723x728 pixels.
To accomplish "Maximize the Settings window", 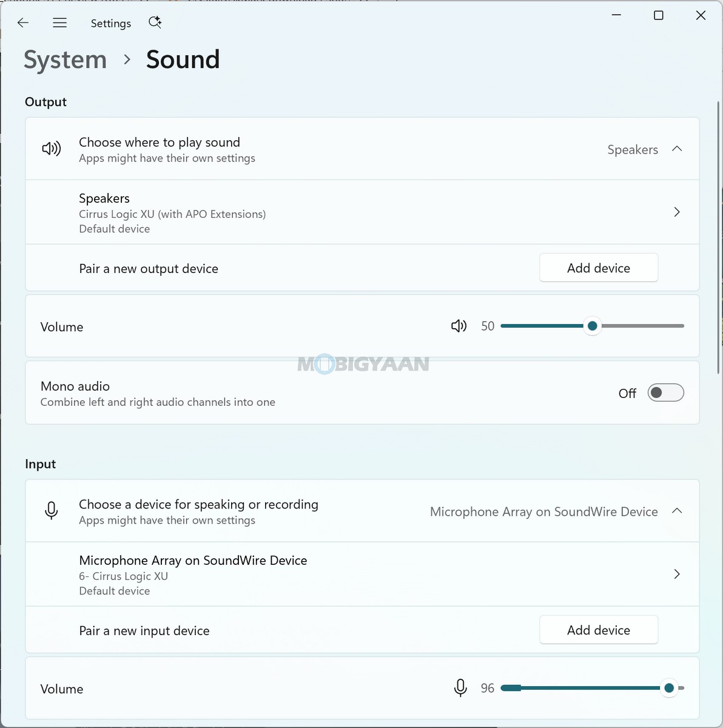I will (659, 15).
